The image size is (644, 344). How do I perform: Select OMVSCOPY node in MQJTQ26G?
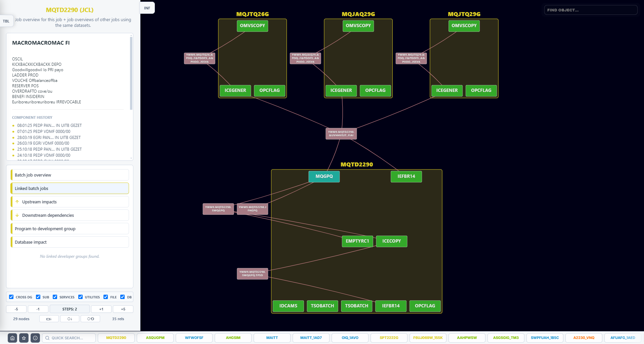[253, 26]
